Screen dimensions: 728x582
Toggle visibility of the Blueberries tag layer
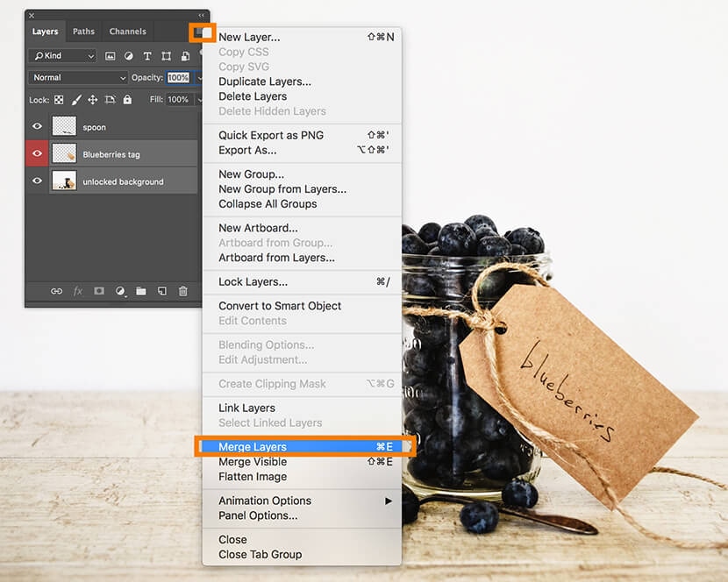point(37,154)
